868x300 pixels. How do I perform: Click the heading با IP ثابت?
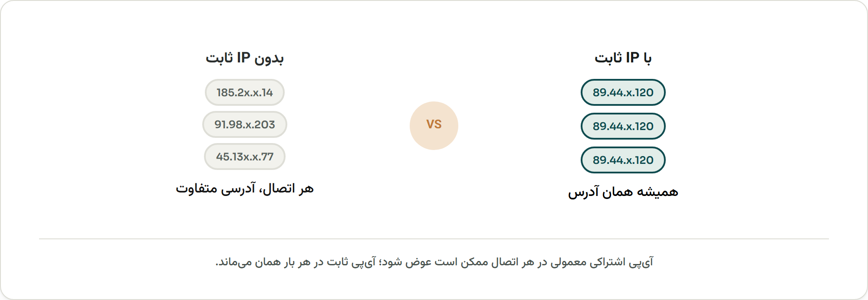click(623, 58)
